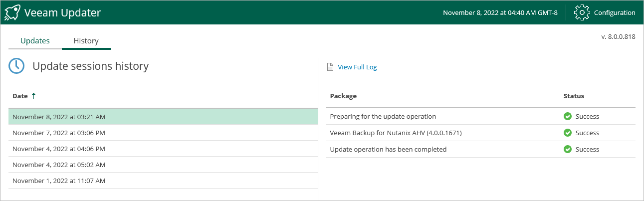
Task: Click the Veeam Updater rocket logo icon
Action: pyautogui.click(x=12, y=12)
